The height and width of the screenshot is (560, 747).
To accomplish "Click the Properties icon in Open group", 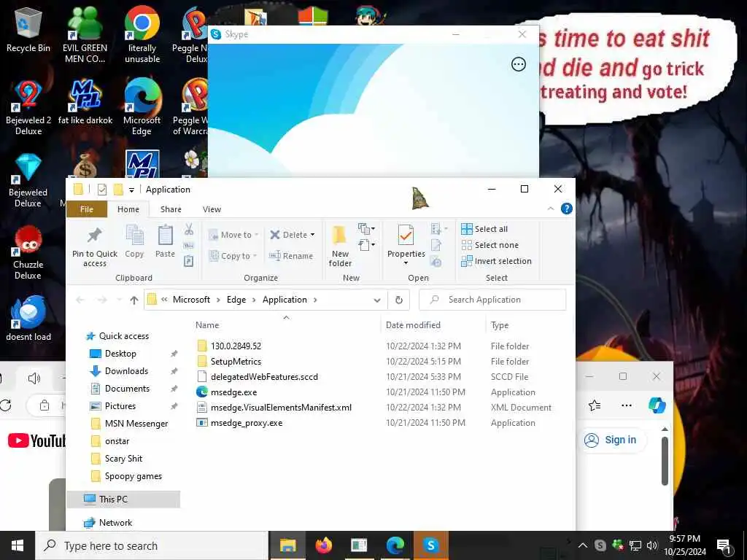I will click(406, 235).
